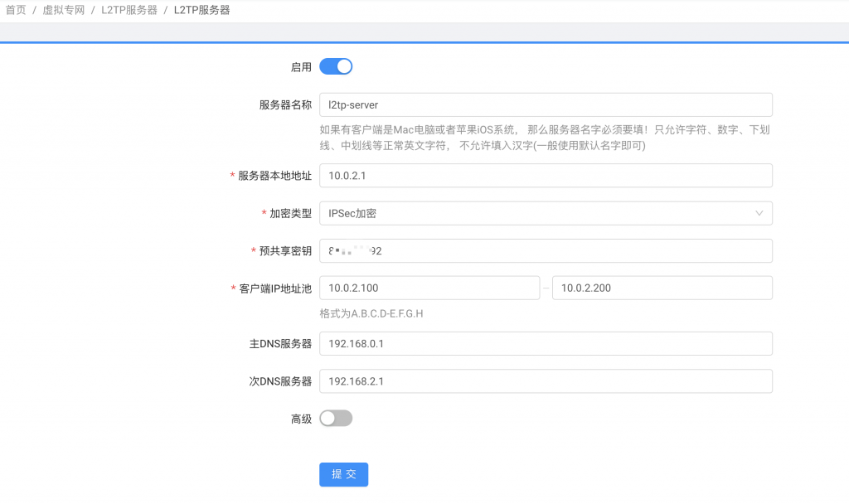Click the chevron arrow in 加密类型 field
Viewport: 849px width, 504px height.
tap(759, 214)
